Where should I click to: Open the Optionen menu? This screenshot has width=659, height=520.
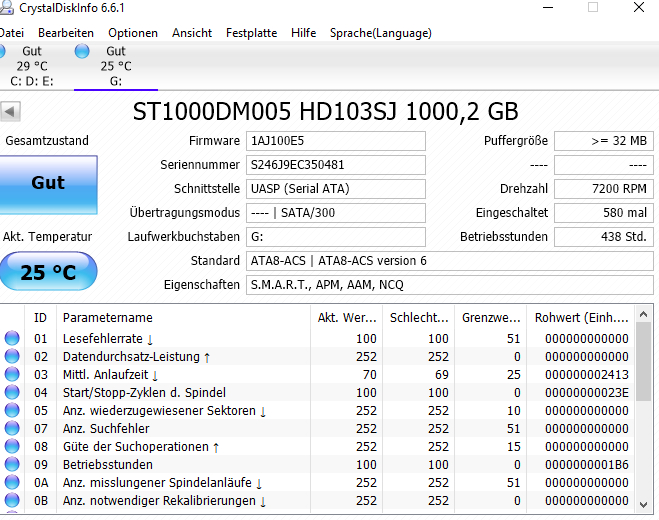coord(133,33)
